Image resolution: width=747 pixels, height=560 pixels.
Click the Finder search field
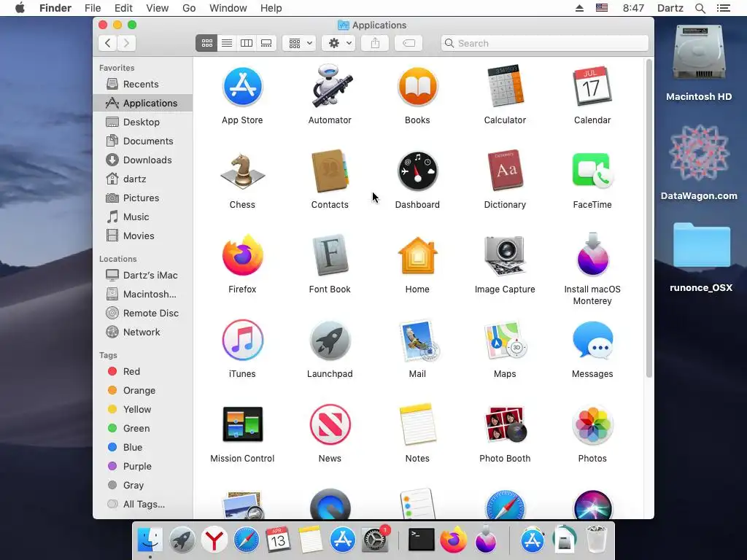(x=544, y=43)
